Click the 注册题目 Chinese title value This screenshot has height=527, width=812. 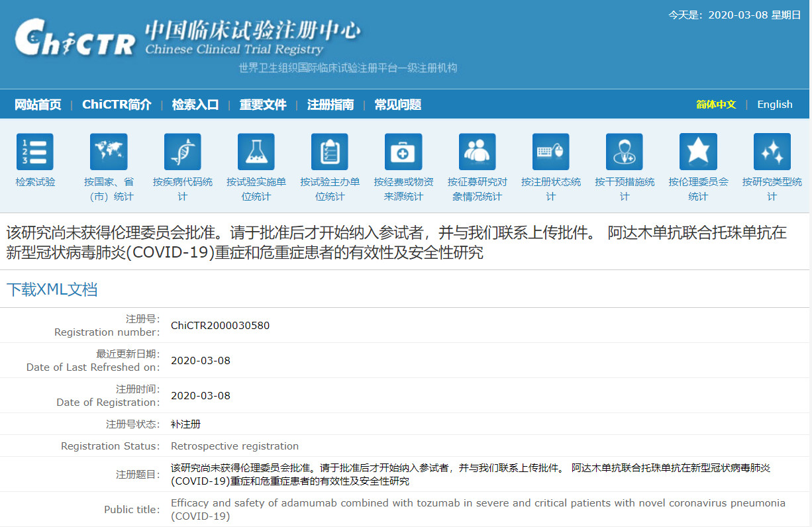pyautogui.click(x=471, y=474)
